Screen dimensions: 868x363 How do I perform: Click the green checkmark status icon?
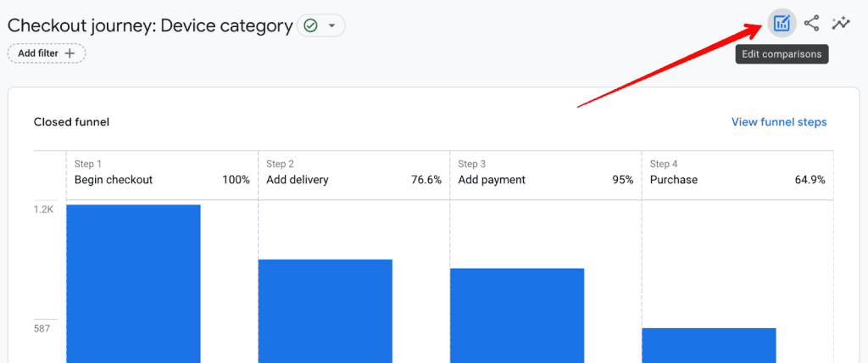pos(310,26)
